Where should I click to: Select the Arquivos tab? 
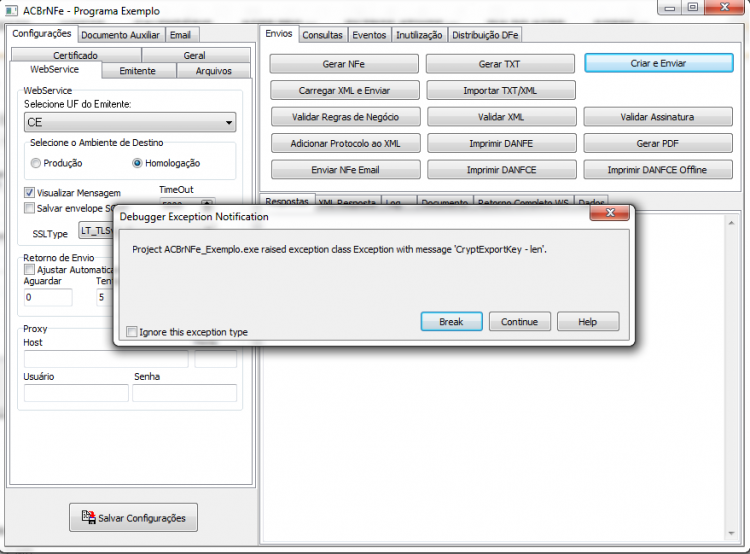click(x=214, y=70)
